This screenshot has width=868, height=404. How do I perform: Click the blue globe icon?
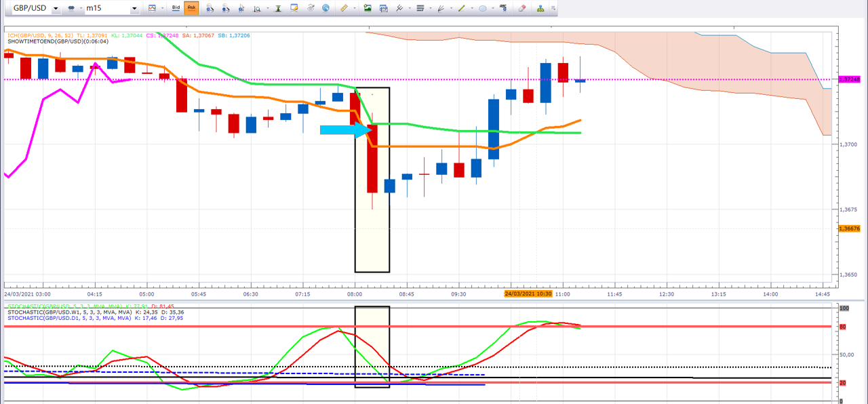coord(325,8)
